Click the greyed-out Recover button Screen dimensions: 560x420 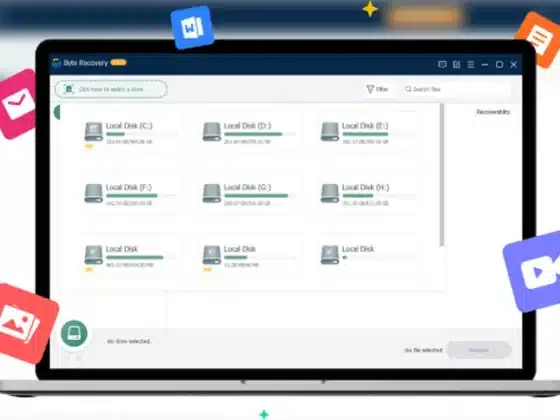479,350
